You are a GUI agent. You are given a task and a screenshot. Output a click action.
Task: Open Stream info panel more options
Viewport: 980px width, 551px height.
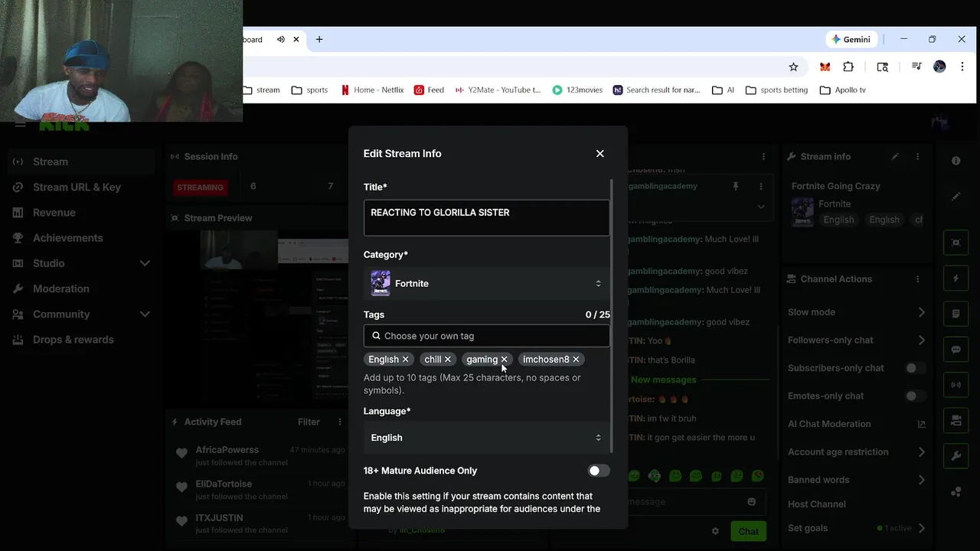917,157
